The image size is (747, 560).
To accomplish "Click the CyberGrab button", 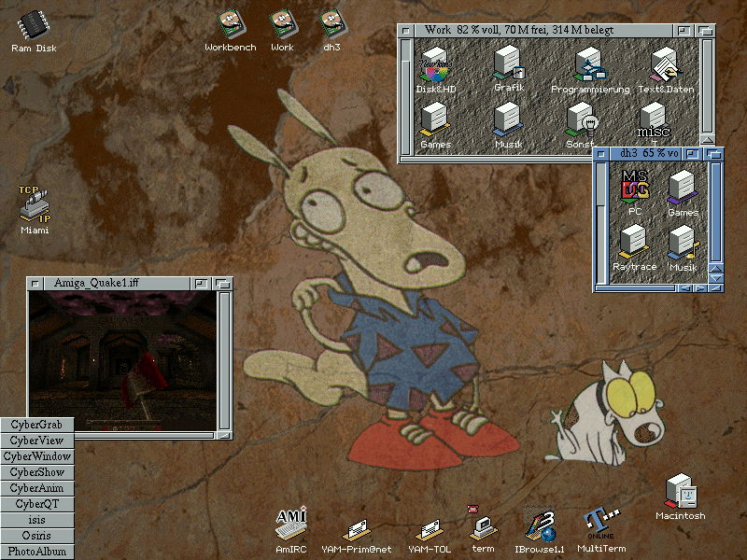I will click(37, 425).
